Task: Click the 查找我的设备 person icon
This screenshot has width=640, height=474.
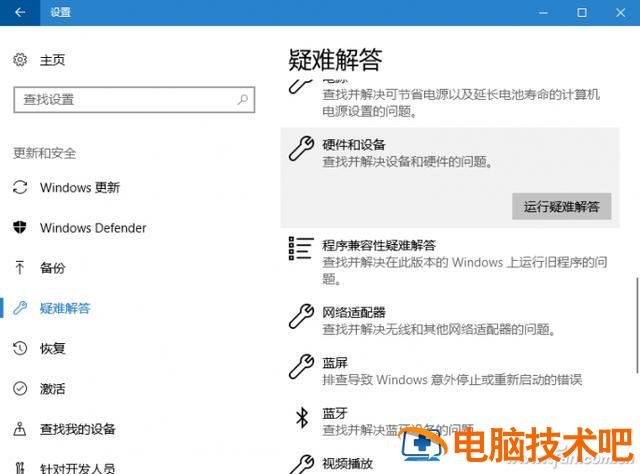Action: point(20,429)
